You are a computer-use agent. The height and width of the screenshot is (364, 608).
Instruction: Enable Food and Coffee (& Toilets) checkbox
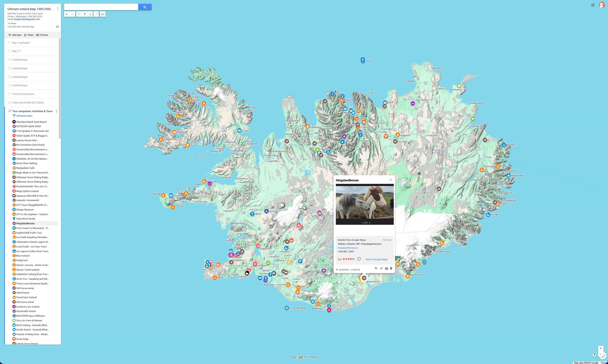point(10,103)
